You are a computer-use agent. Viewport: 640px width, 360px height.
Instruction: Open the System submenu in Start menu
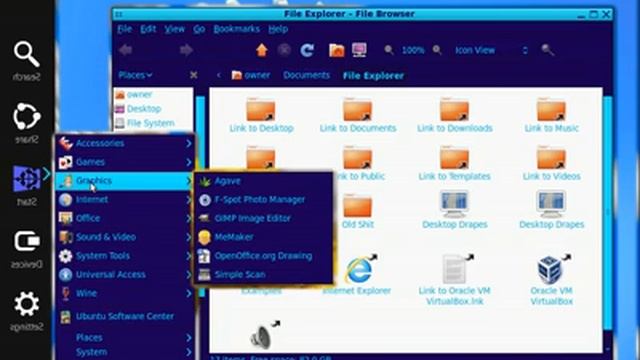[124, 352]
